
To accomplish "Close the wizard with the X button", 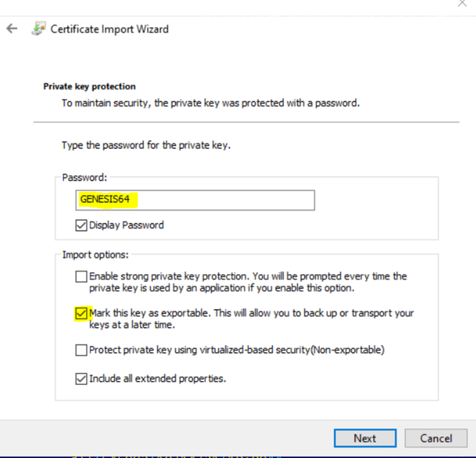I will pyautogui.click(x=462, y=3).
